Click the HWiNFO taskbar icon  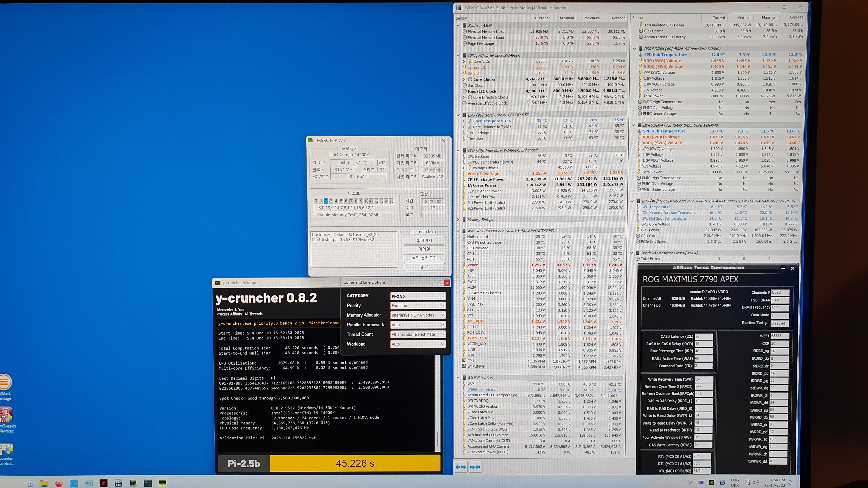click(118, 483)
